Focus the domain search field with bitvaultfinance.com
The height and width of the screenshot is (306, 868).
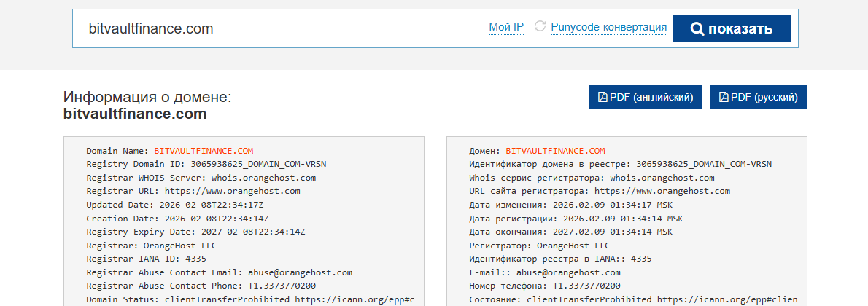pyautogui.click(x=277, y=28)
